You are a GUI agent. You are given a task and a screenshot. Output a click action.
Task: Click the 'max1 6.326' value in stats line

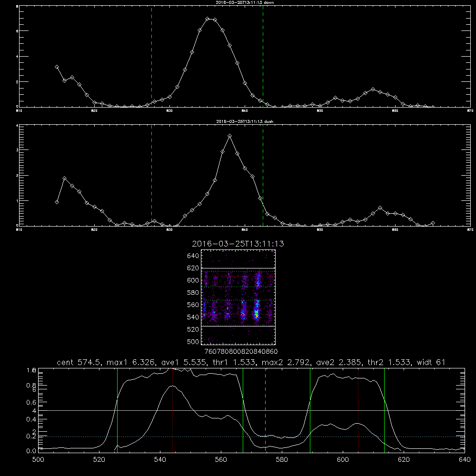point(131,362)
